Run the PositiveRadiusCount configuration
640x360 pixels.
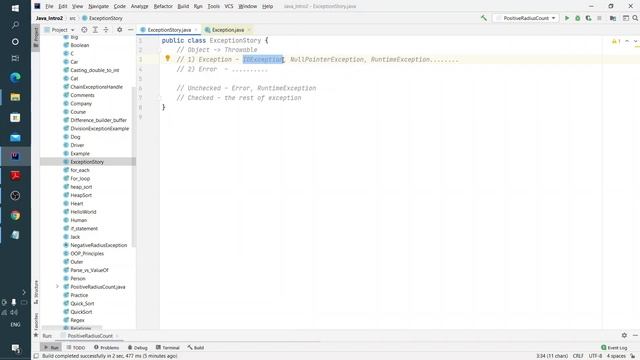(x=567, y=18)
